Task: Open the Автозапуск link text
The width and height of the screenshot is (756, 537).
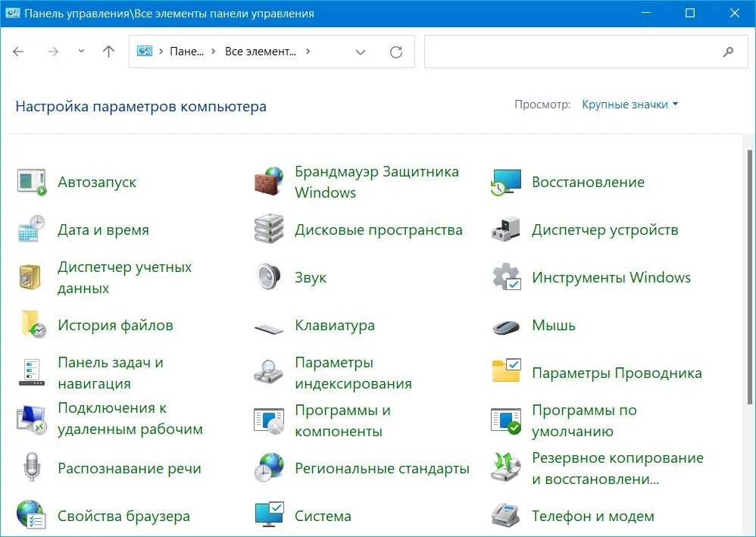Action: [97, 183]
